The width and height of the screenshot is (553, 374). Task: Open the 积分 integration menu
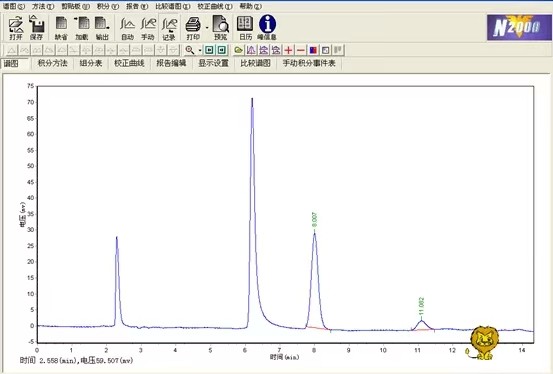(x=108, y=6)
